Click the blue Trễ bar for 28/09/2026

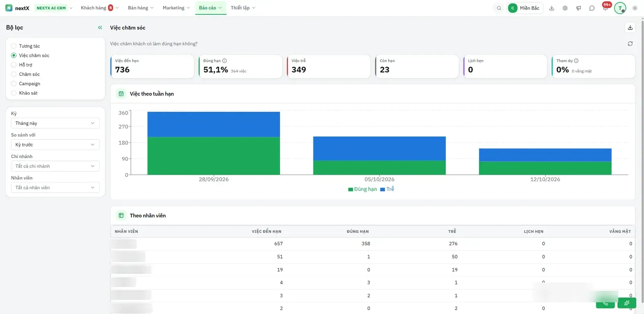pos(213,124)
